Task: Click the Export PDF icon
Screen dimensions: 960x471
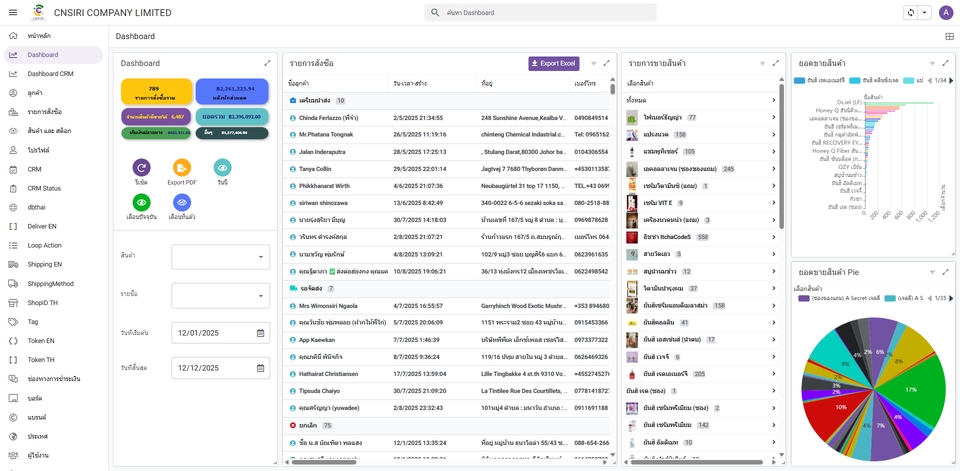Action: (182, 168)
